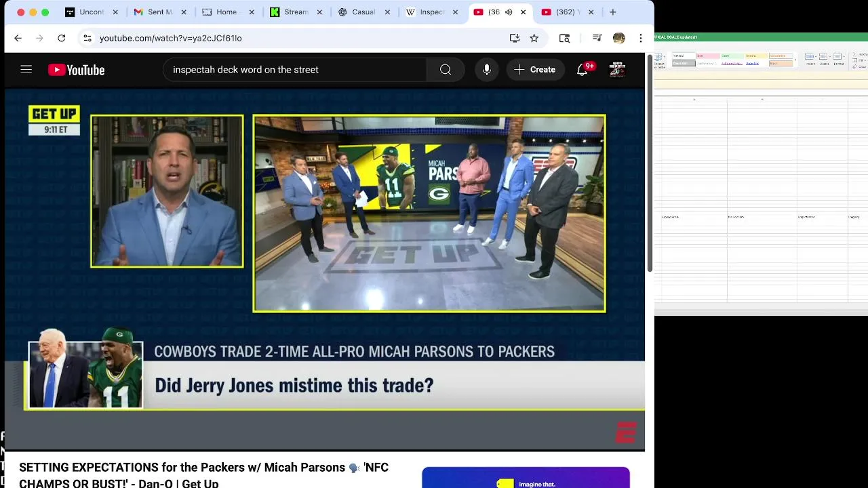Focus the YouTube search box

(295, 69)
